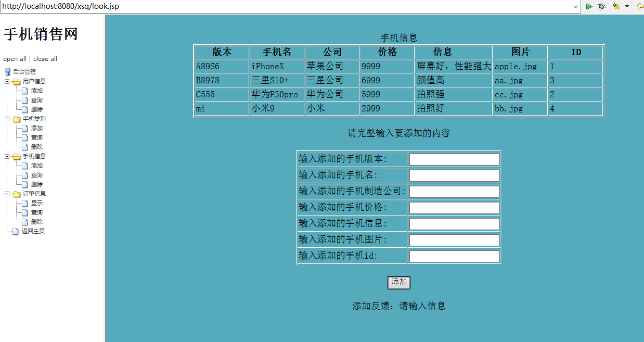Click the 手机销售网 site title
Viewport: 644px width, 342px height.
click(x=41, y=34)
